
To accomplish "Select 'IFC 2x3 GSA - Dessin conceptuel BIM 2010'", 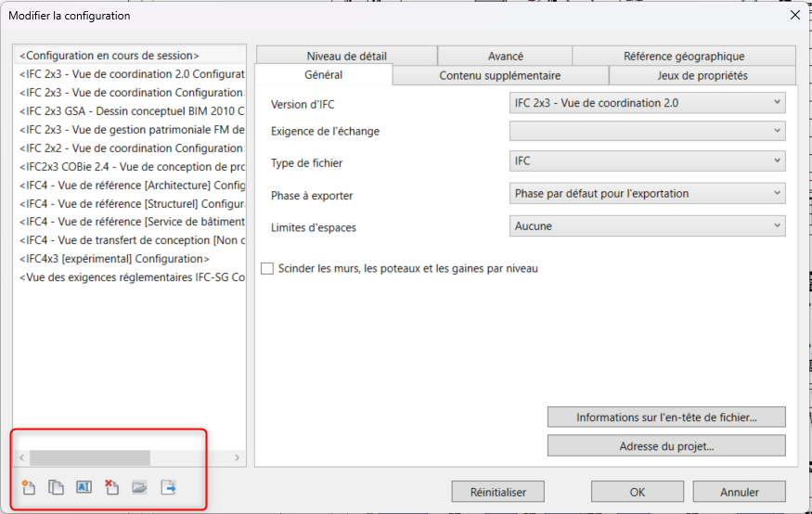I will pyautogui.click(x=130, y=111).
